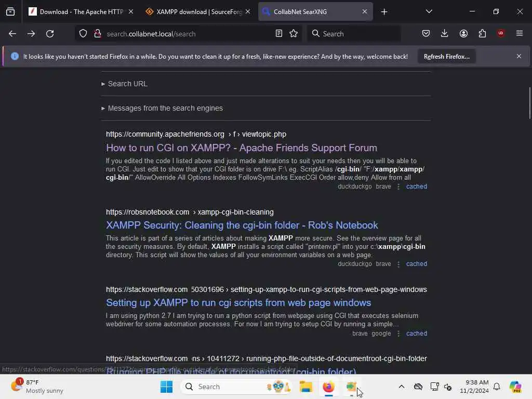Screen dimensions: 532x399
Task: Open Pocket save icon
Action: coord(426,33)
